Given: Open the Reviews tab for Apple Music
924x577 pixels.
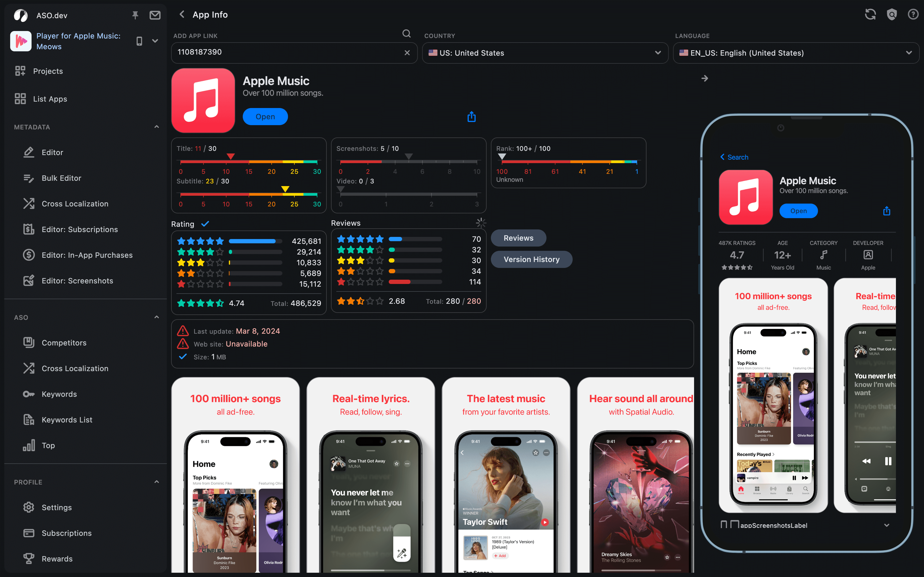Looking at the screenshot, I should 518,237.
